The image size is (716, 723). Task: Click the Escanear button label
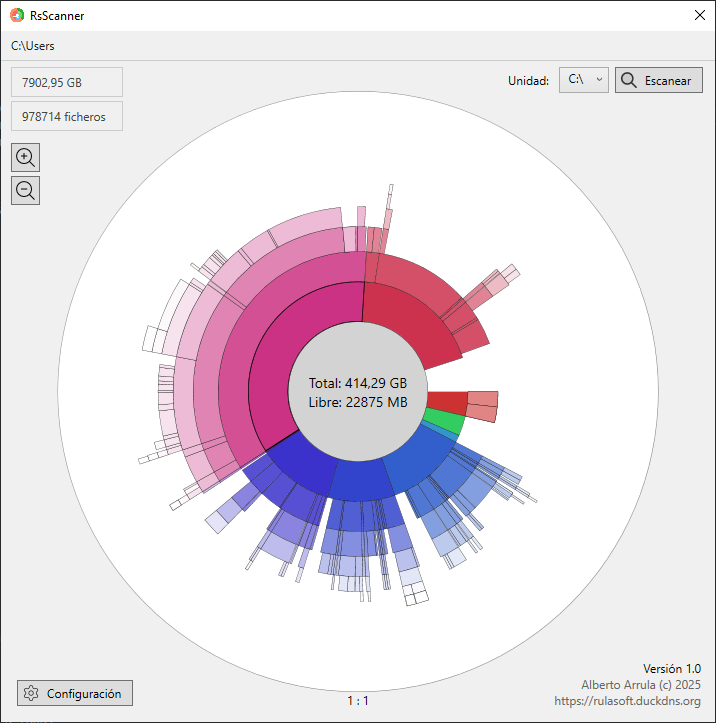click(667, 81)
